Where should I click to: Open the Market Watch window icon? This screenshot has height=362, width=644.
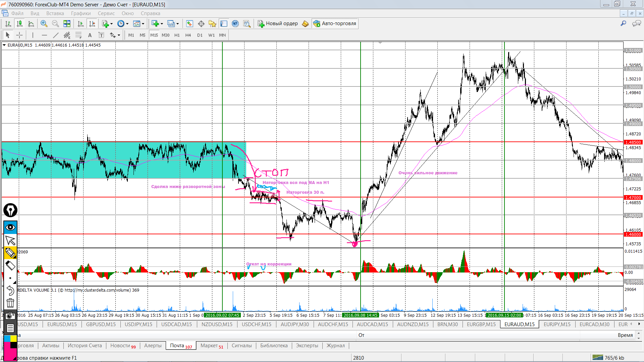coord(190,23)
